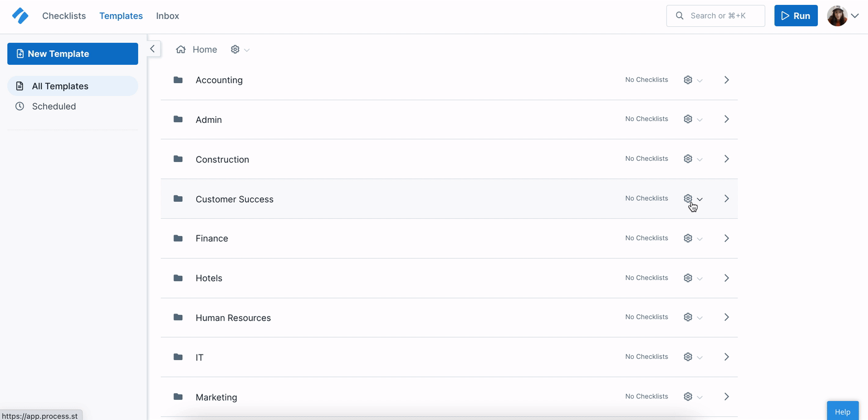The height and width of the screenshot is (420, 868).
Task: Click the Admin folder icon
Action: tap(178, 119)
